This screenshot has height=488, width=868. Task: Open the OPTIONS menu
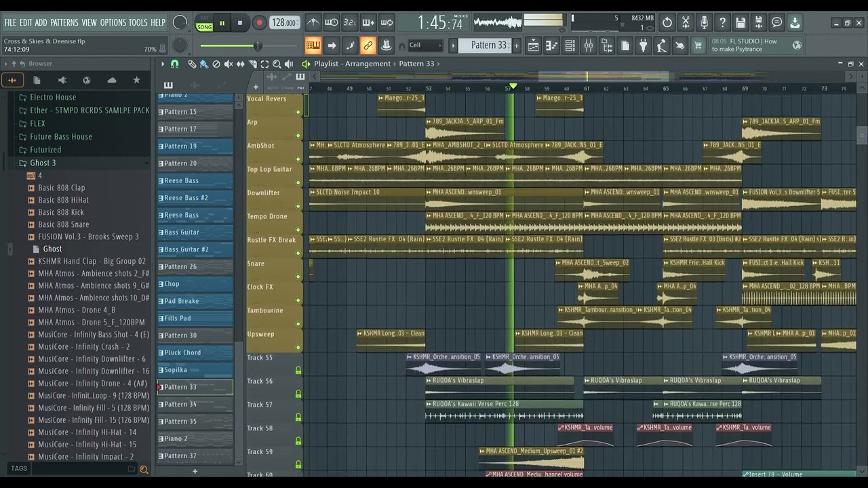click(x=113, y=22)
